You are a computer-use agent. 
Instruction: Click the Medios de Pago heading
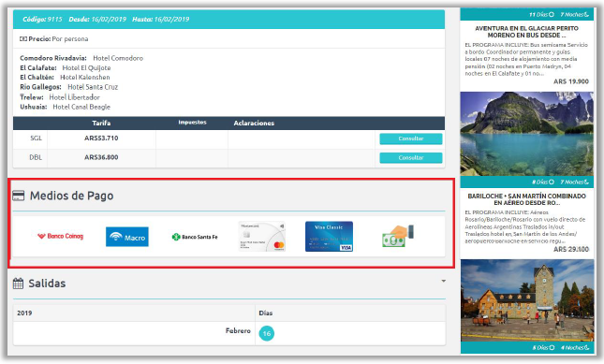click(x=72, y=196)
